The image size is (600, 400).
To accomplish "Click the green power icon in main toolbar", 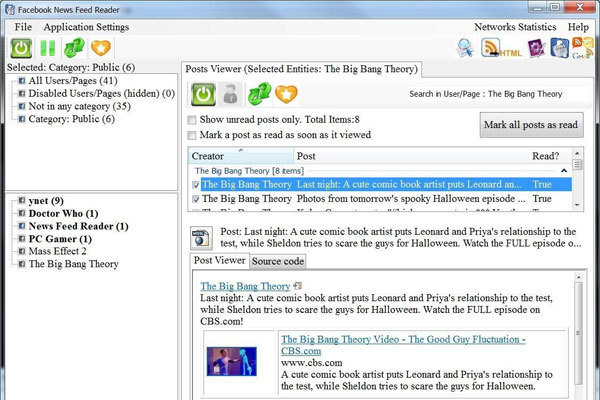I will pos(21,48).
